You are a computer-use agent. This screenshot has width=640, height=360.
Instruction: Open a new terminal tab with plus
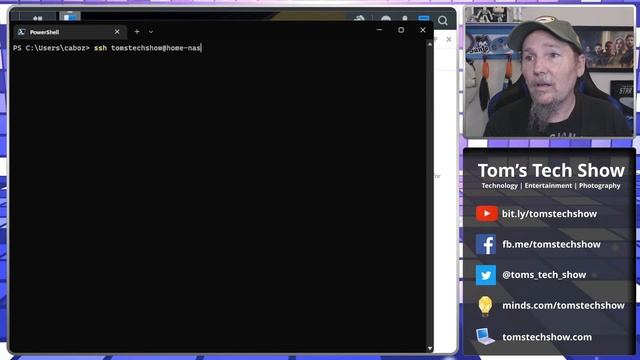137,31
